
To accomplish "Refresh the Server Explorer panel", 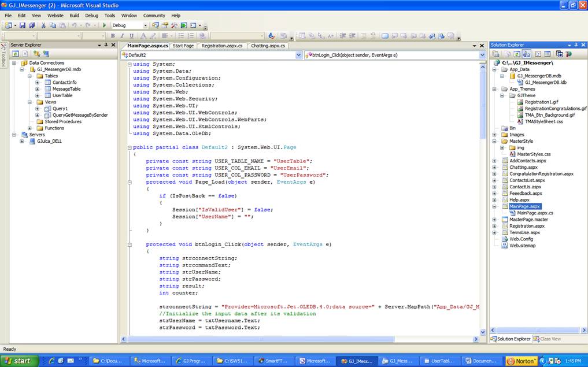I will coord(16,54).
